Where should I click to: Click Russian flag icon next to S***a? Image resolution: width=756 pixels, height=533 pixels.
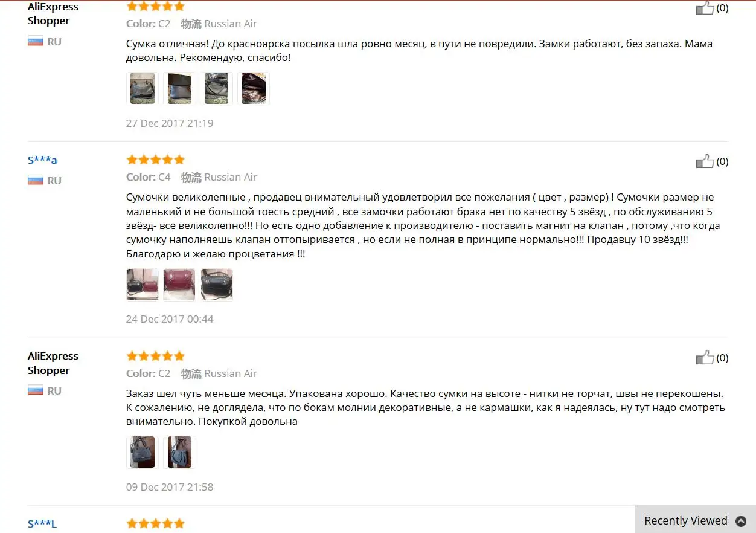pyautogui.click(x=36, y=180)
